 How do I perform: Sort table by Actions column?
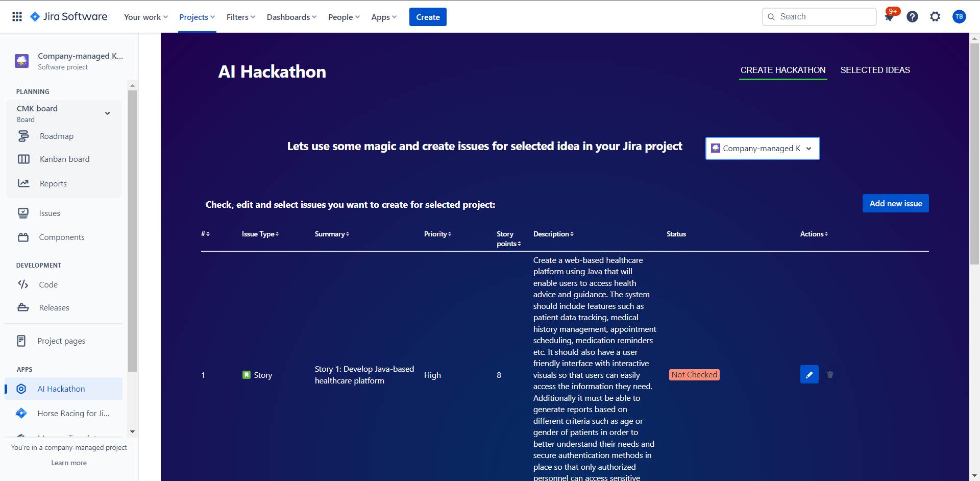coord(814,234)
